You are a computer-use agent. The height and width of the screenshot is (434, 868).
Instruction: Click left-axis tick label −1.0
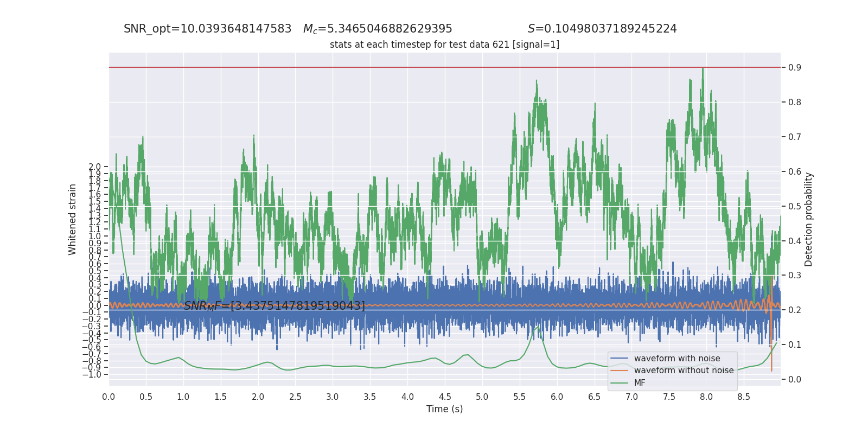coord(91,375)
